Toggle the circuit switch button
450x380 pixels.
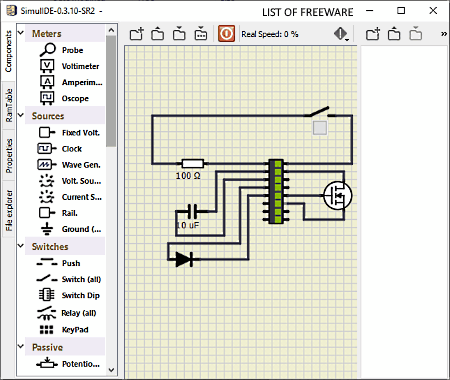click(320, 128)
